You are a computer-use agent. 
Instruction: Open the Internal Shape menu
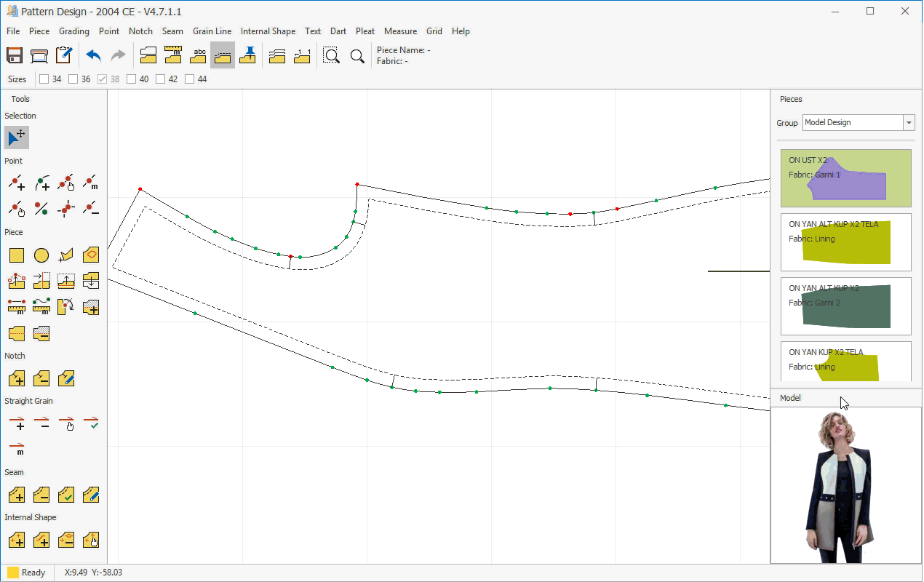[x=268, y=31]
